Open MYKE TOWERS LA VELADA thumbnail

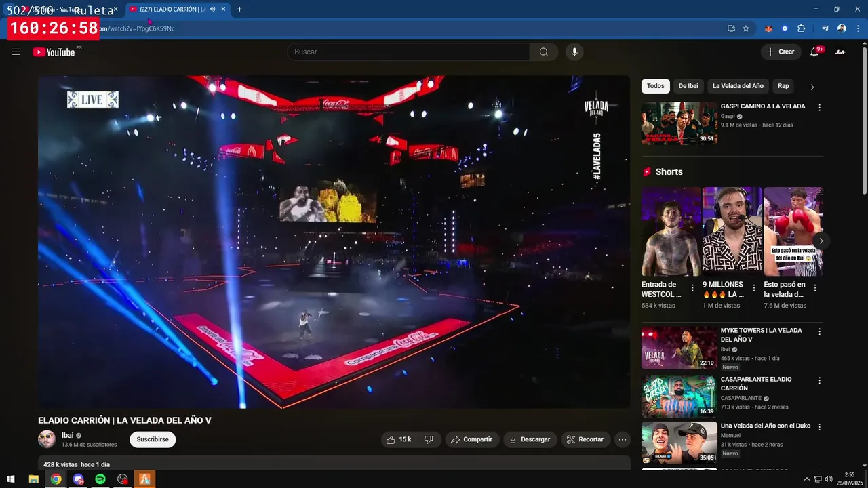pos(679,348)
